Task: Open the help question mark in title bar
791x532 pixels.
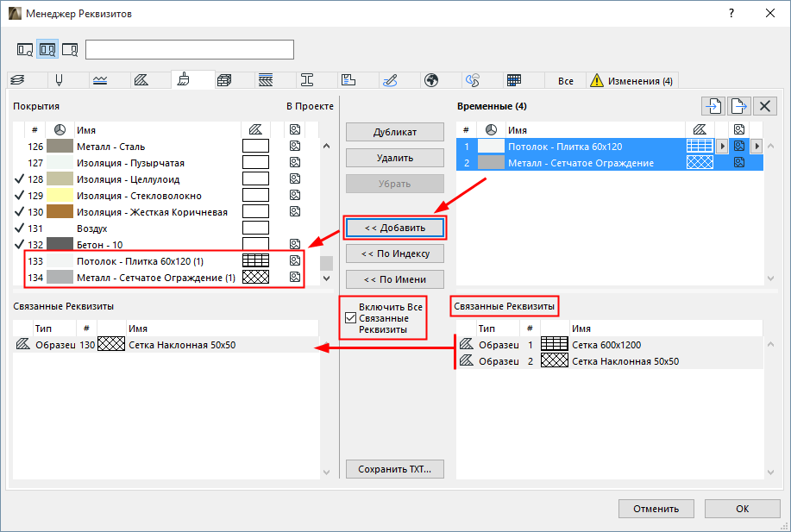Action: (x=731, y=13)
